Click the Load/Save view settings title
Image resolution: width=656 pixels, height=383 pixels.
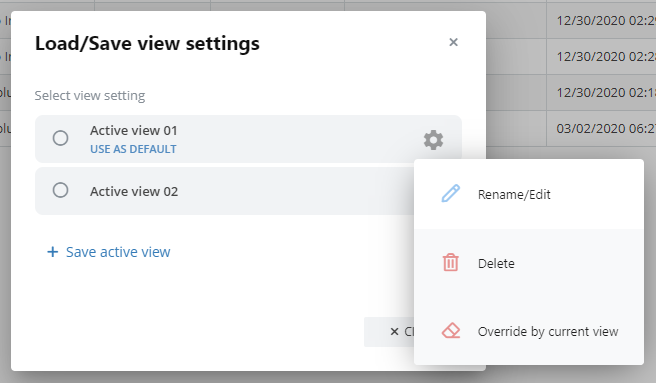coord(147,44)
